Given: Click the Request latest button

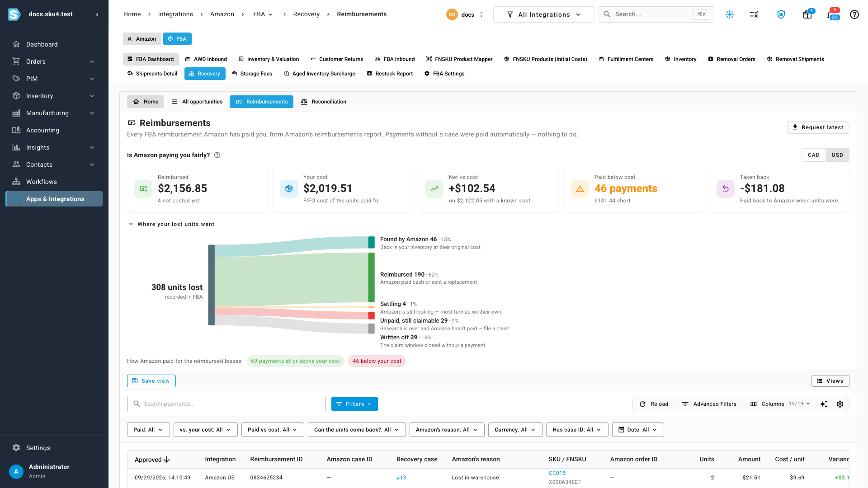Looking at the screenshot, I should tap(818, 127).
